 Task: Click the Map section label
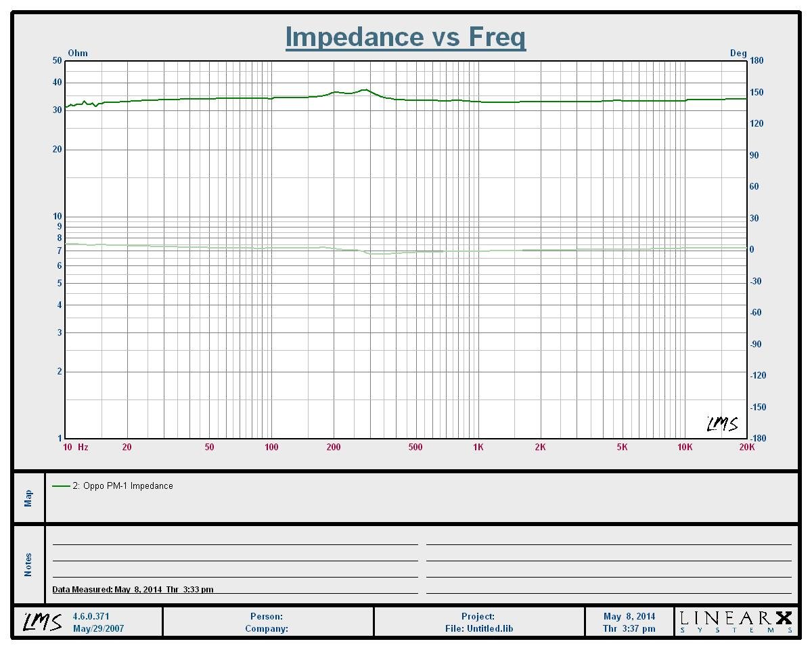(28, 498)
